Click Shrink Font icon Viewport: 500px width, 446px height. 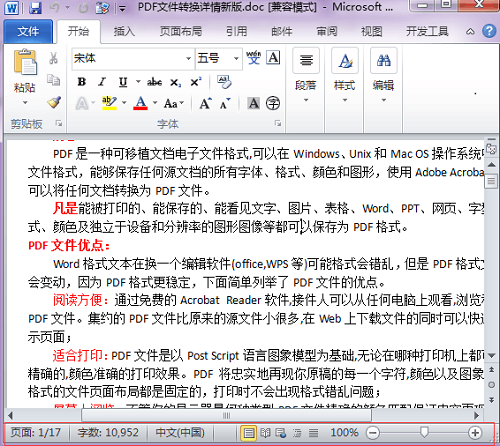[x=225, y=103]
